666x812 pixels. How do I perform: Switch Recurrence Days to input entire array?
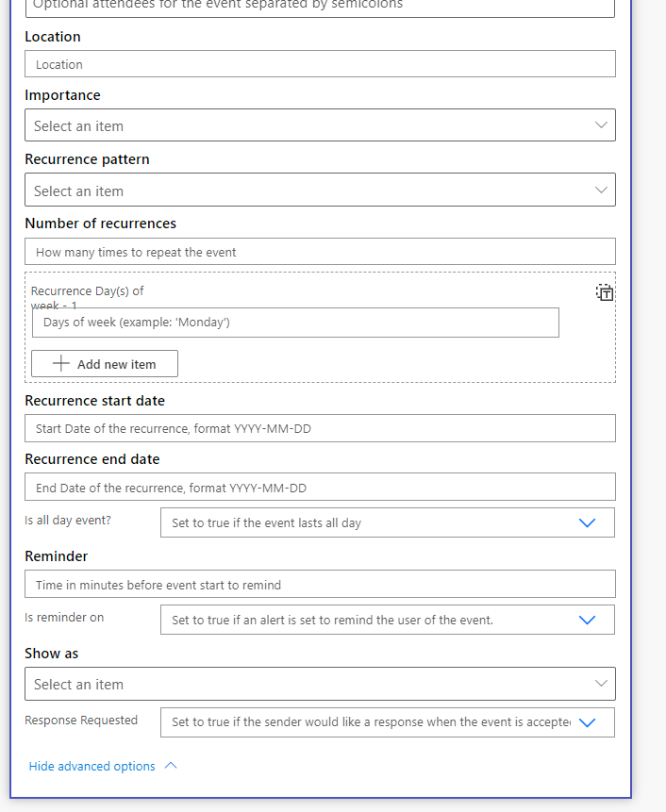tap(605, 292)
